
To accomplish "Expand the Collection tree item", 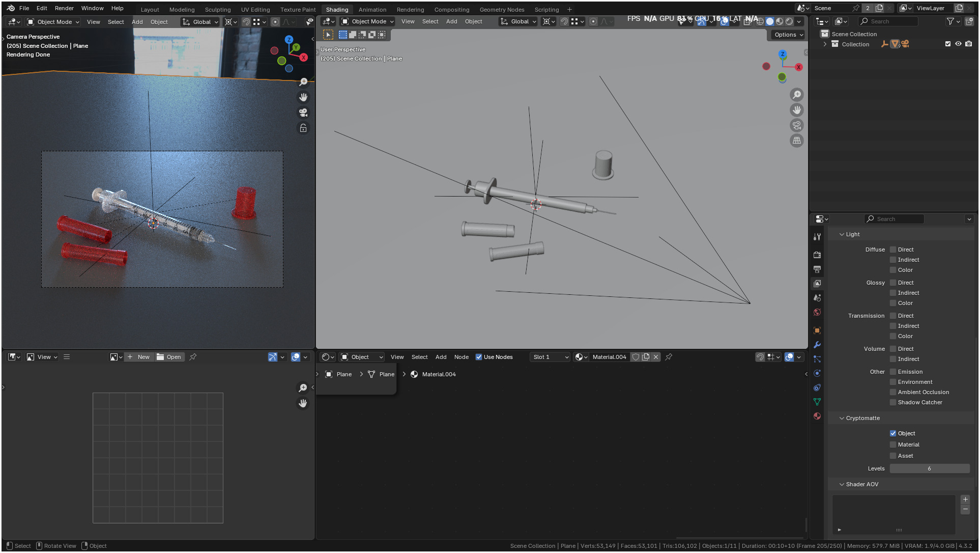I will click(825, 44).
